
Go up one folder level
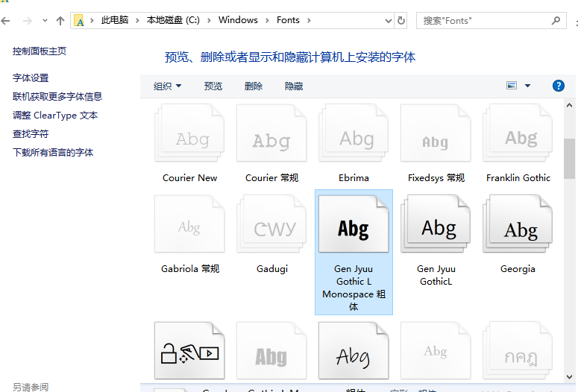[x=60, y=21]
